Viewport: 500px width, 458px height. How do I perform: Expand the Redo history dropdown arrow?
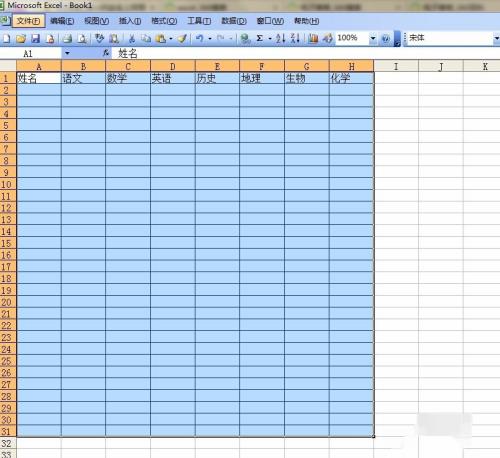tap(230, 39)
